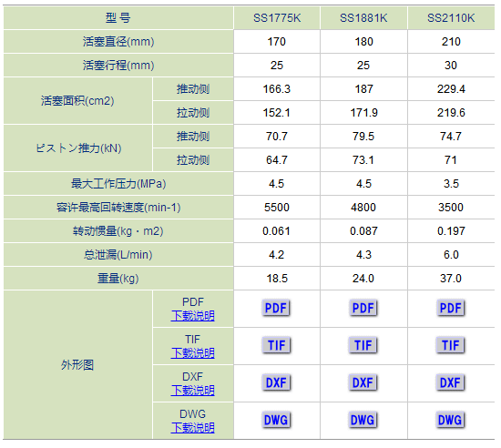This screenshot has height=448, width=501.
Task: Download the PDF drawing for SS2110K
Action: coord(451,308)
